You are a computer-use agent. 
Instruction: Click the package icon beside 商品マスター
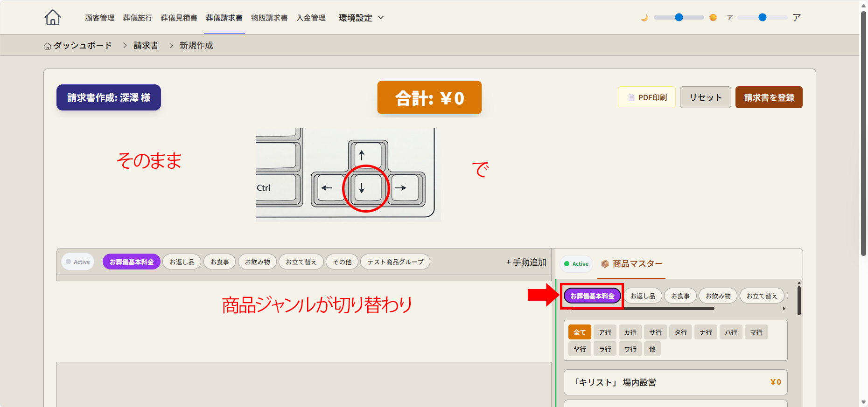pyautogui.click(x=605, y=264)
